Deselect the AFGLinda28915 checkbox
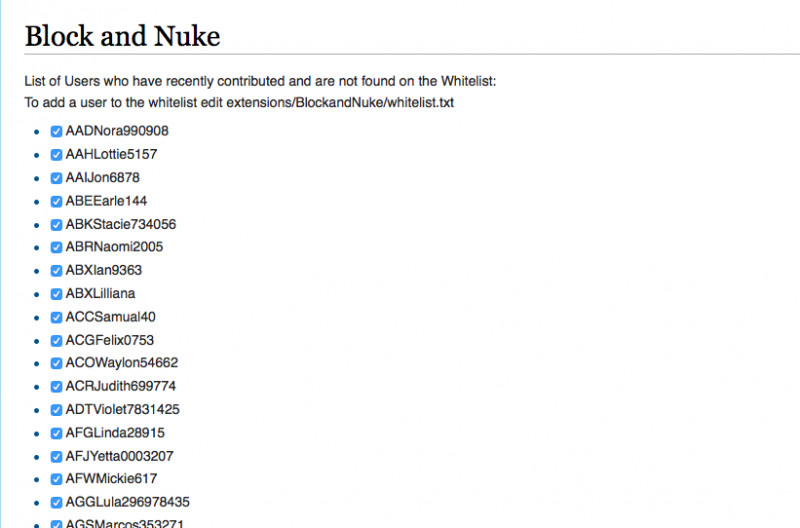Image resolution: width=800 pixels, height=528 pixels. pos(57,433)
